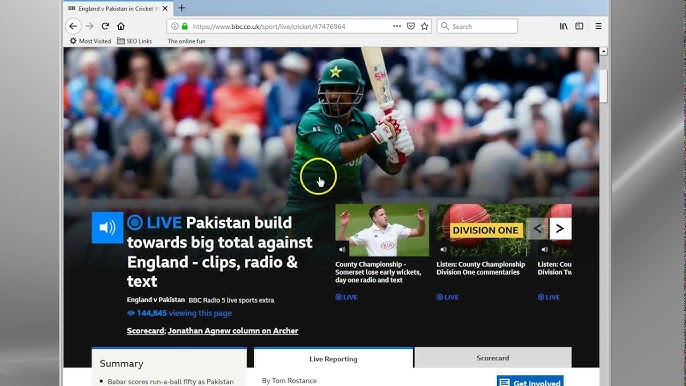Screen dimensions: 686x386
Task: Click the speaker icon on Somerset thumbnail
Action: [x=342, y=249]
